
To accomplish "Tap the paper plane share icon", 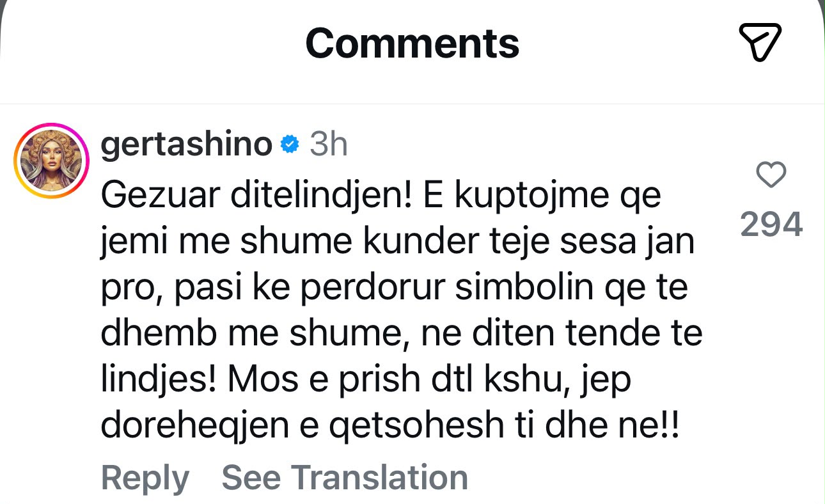I will (760, 42).
